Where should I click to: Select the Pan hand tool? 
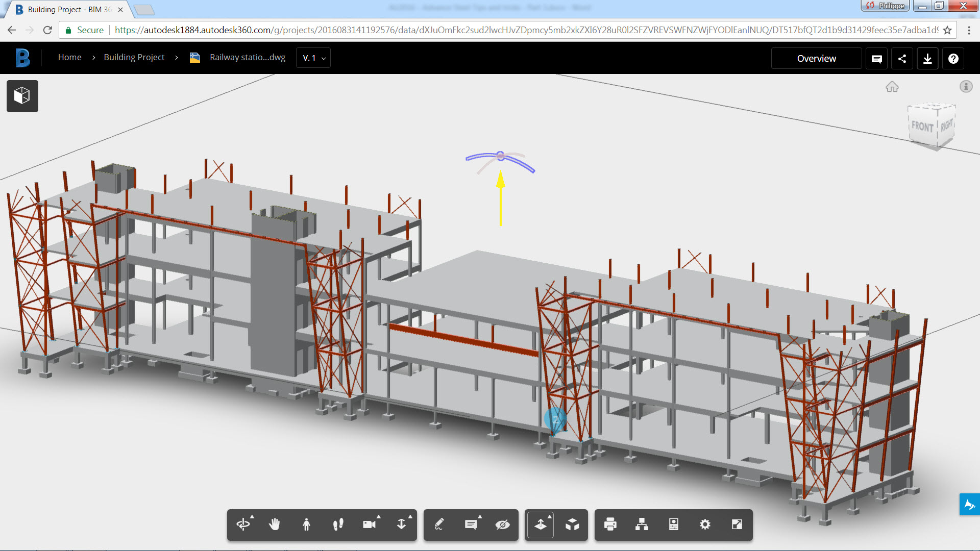(275, 524)
